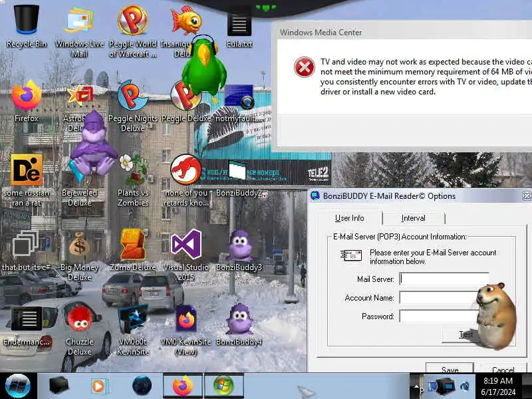Switch to Firefox in the taskbar
This screenshot has width=532, height=399.
coord(183,386)
